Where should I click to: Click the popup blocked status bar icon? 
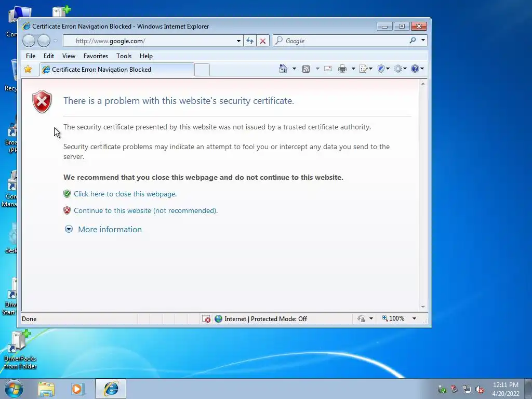206,318
